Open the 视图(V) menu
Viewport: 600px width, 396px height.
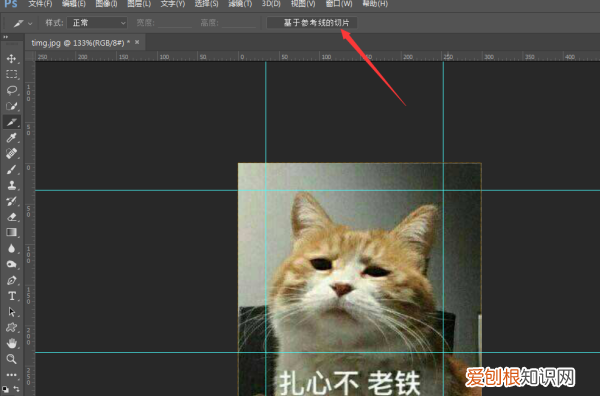303,4
